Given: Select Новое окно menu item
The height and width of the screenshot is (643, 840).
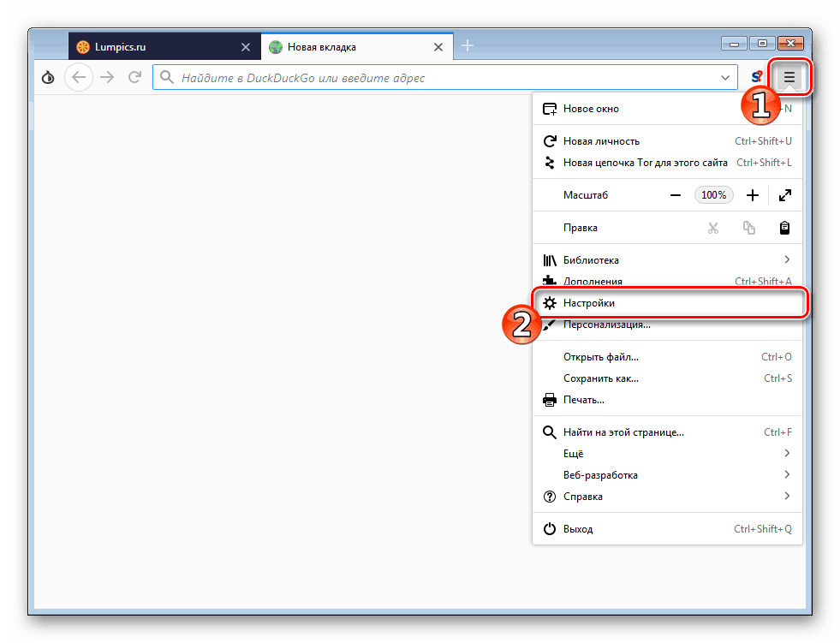Looking at the screenshot, I should pos(667,109).
